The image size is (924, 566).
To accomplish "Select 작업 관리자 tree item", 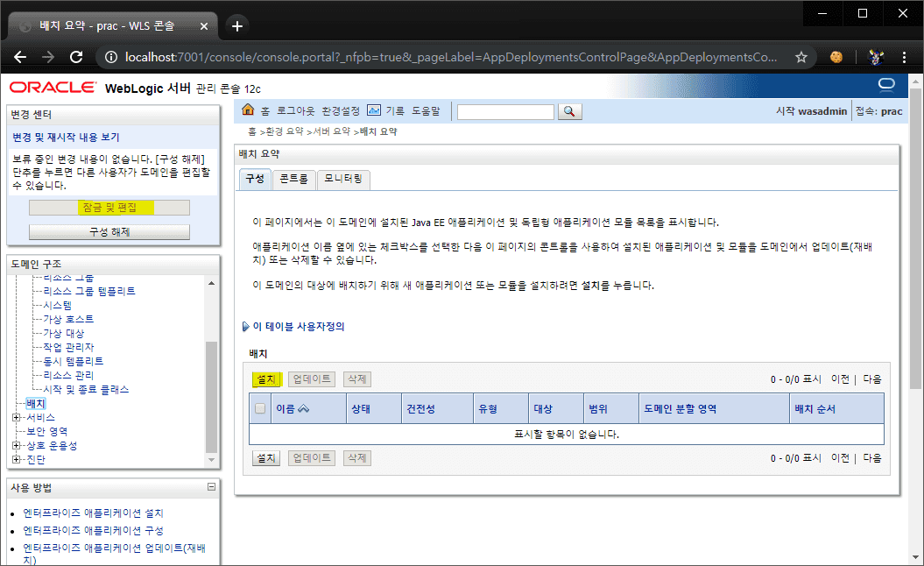I will [x=68, y=347].
